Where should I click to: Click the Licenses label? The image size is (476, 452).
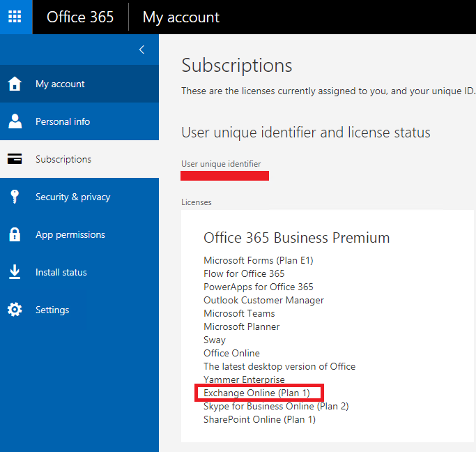[197, 202]
